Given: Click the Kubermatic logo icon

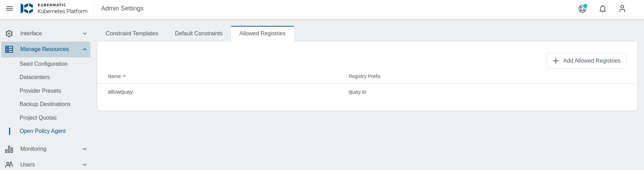Looking at the screenshot, I should point(27,8).
